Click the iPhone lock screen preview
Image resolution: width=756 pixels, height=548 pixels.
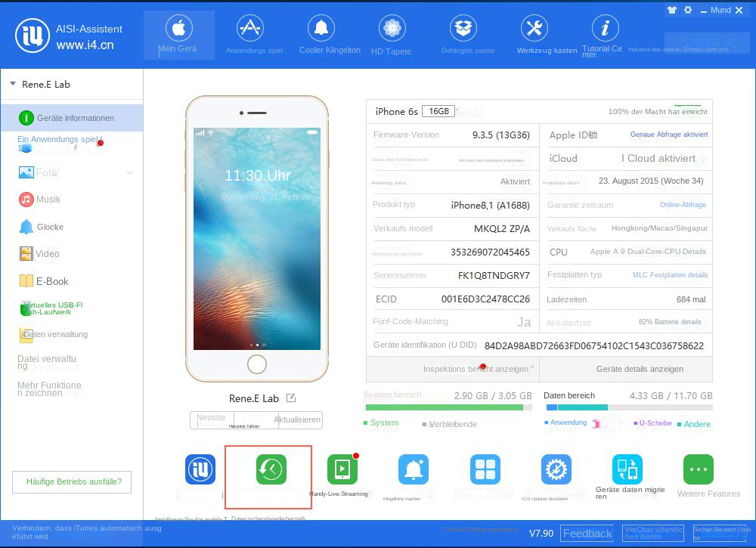tap(257, 239)
